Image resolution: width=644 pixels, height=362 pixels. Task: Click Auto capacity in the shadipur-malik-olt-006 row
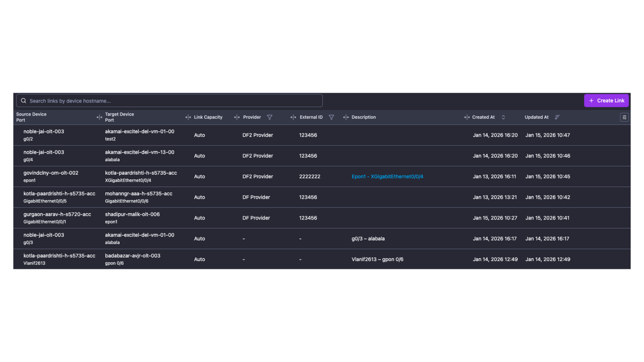[x=199, y=218]
